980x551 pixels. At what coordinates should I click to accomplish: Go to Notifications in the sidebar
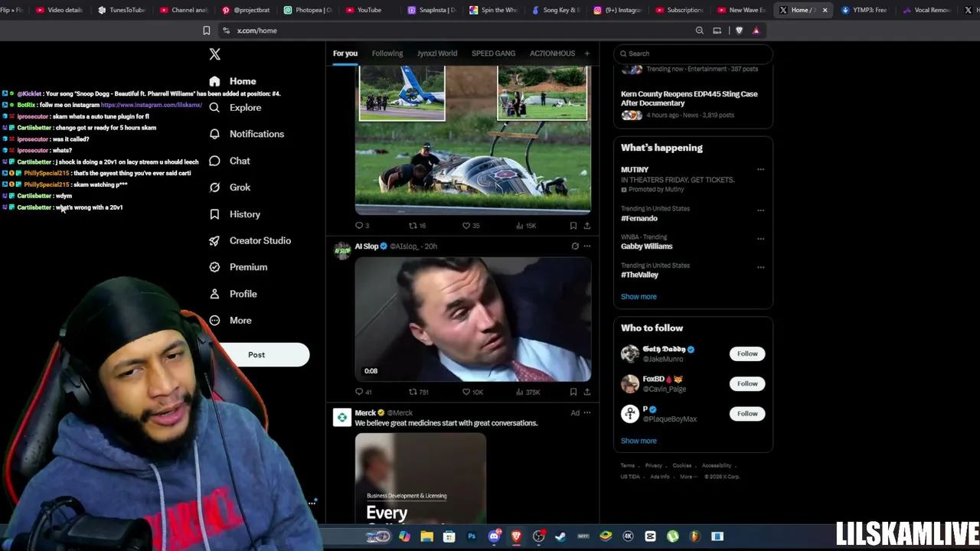247,134
